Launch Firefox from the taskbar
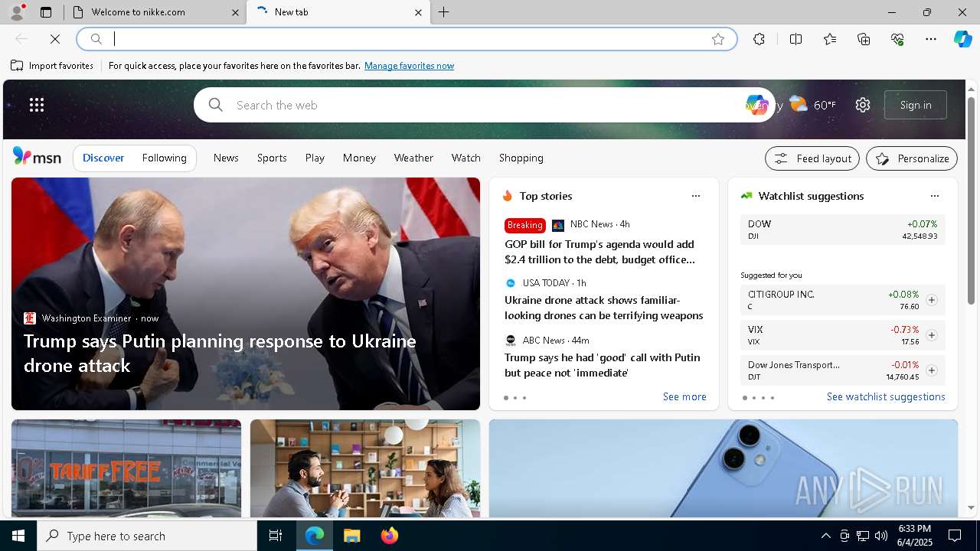Screen dimensions: 980x551 [389, 536]
